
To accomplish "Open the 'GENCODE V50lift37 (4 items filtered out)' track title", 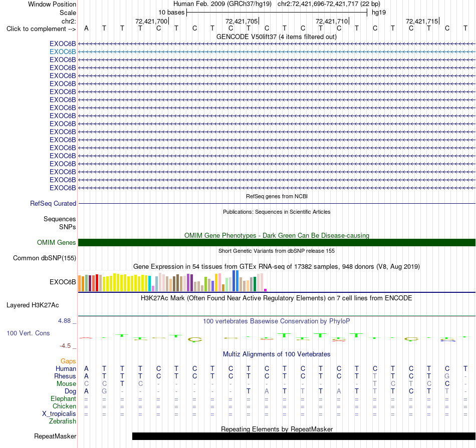I will coord(276,37).
